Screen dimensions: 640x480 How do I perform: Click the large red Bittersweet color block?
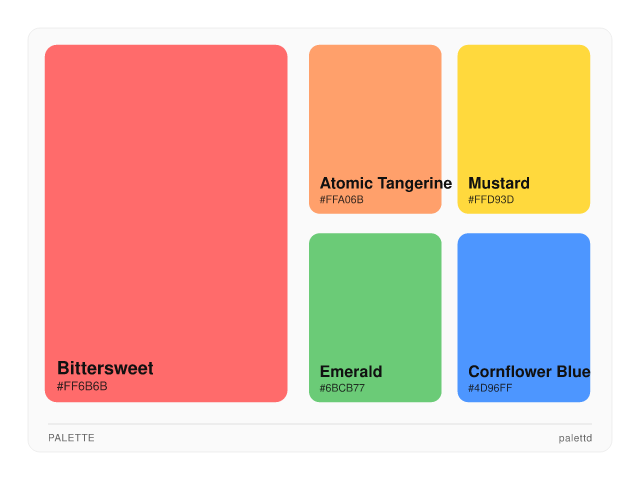tap(166, 200)
